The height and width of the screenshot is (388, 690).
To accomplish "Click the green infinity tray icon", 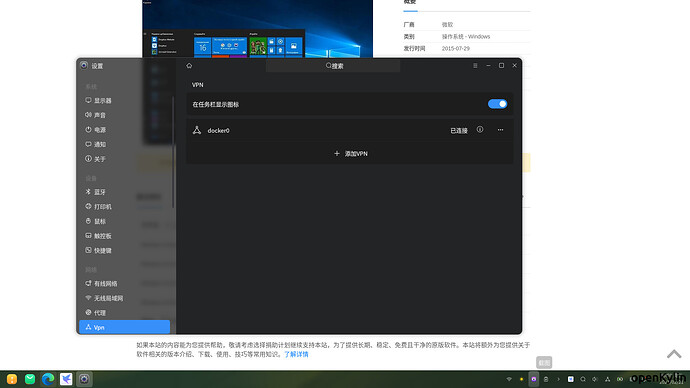I will (620, 379).
